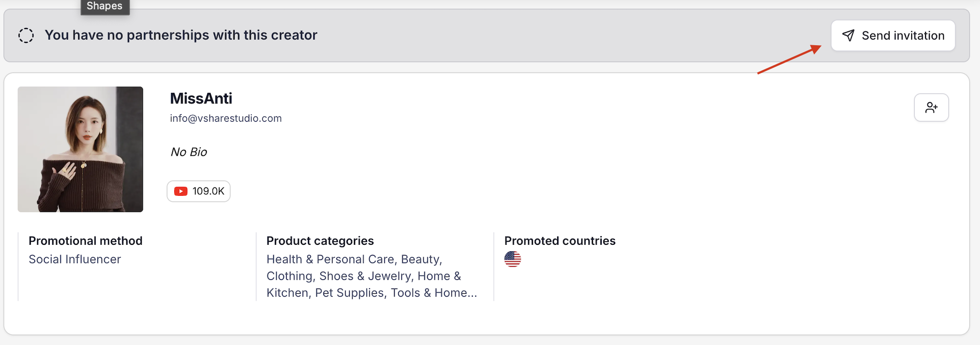Screen dimensions: 980x345
Task: Select the 109.0K subscriber count
Action: [208, 191]
